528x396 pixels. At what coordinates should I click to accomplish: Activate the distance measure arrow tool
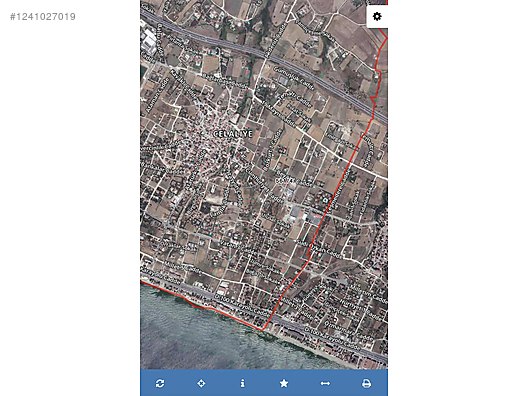(x=325, y=383)
